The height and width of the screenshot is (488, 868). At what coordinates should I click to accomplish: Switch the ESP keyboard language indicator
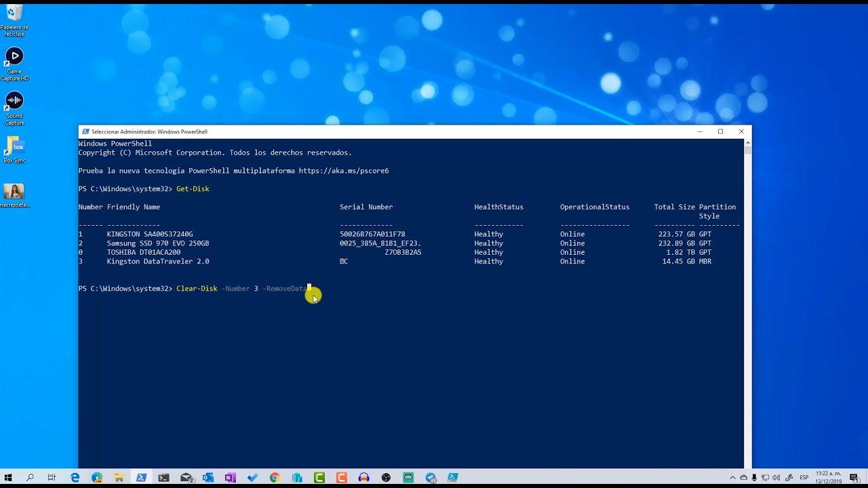click(804, 478)
